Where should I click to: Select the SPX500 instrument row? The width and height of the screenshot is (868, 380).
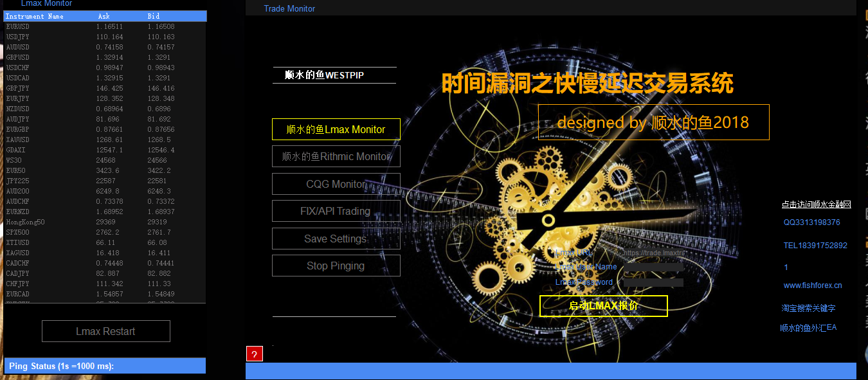(105, 232)
